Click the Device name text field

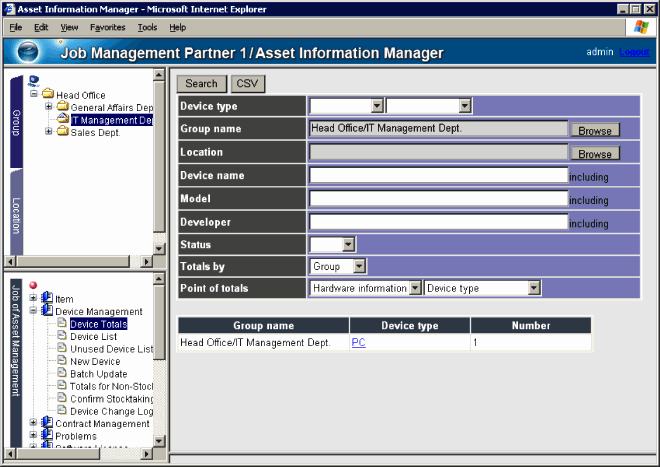(438, 175)
